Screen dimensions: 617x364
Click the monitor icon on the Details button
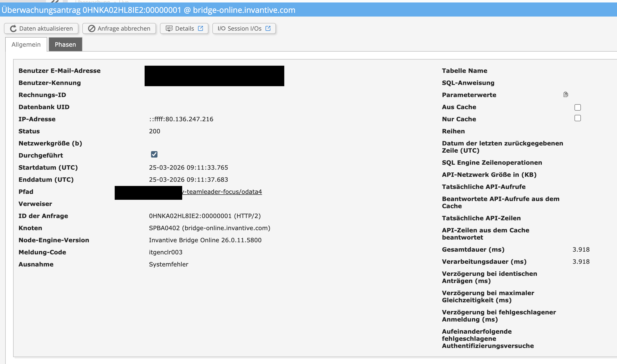(x=169, y=29)
